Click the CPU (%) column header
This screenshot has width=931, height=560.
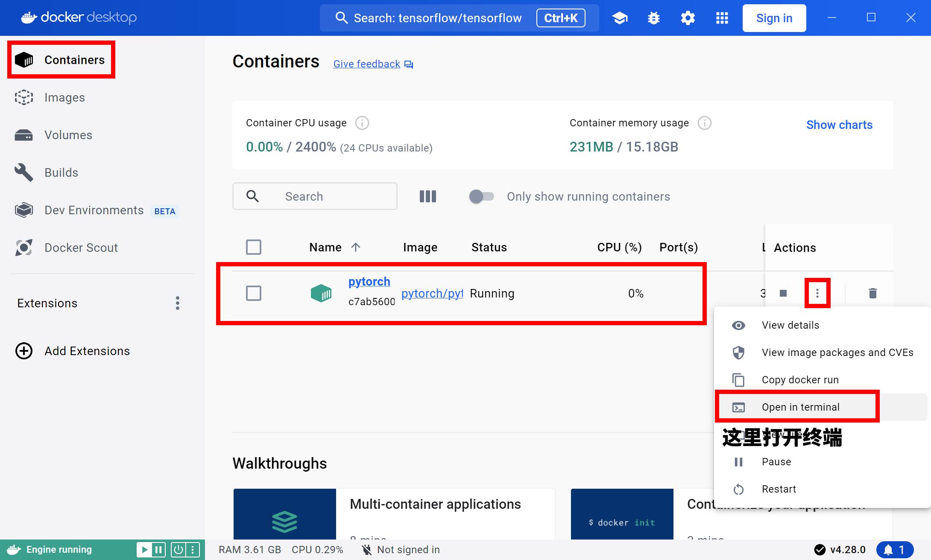(x=619, y=247)
